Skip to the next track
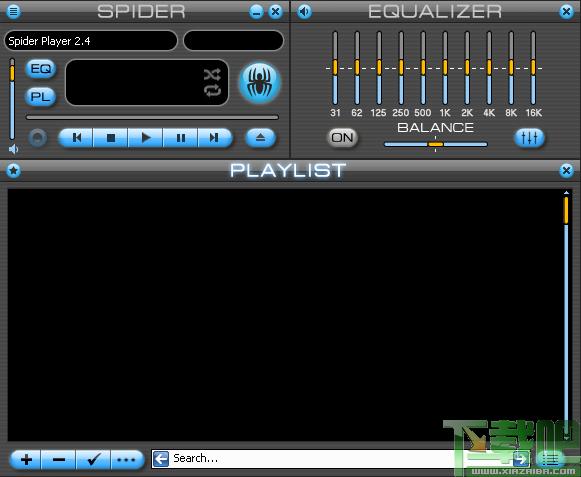 pyautogui.click(x=215, y=138)
